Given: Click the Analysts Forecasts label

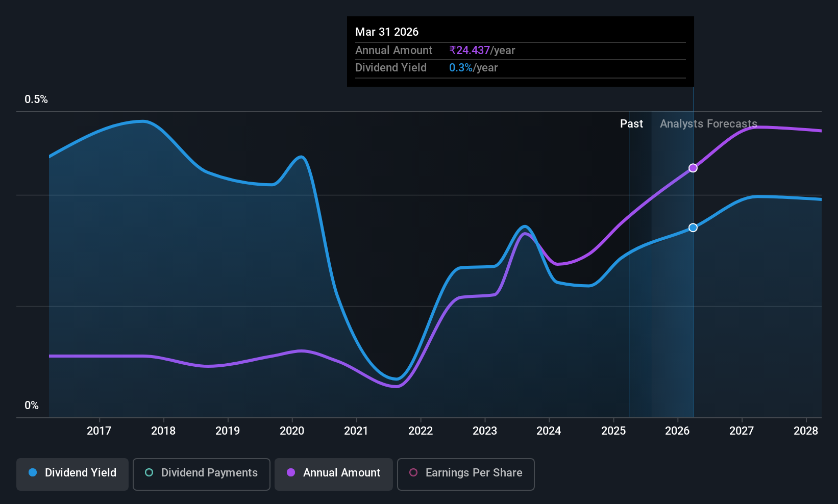Looking at the screenshot, I should coord(708,123).
